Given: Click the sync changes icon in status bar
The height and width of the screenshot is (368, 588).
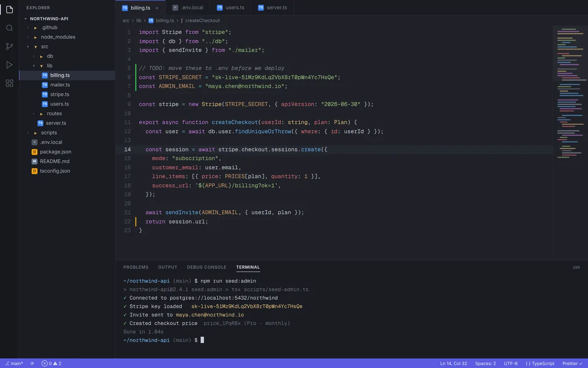Looking at the screenshot, I should click(x=32, y=364).
